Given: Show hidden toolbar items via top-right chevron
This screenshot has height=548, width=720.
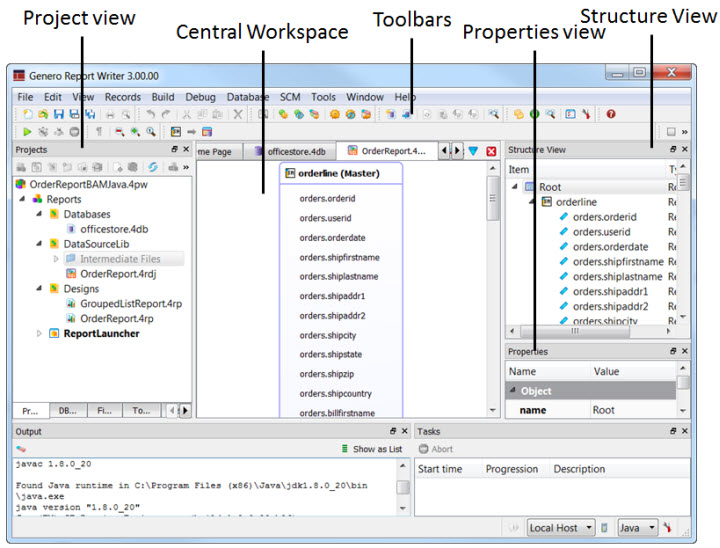Looking at the screenshot, I should click(x=685, y=132).
